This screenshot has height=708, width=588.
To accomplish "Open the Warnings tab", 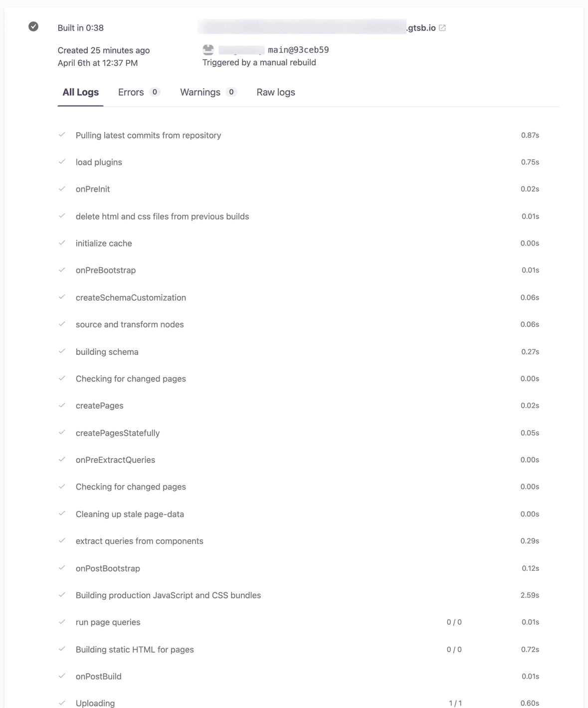I will [200, 92].
